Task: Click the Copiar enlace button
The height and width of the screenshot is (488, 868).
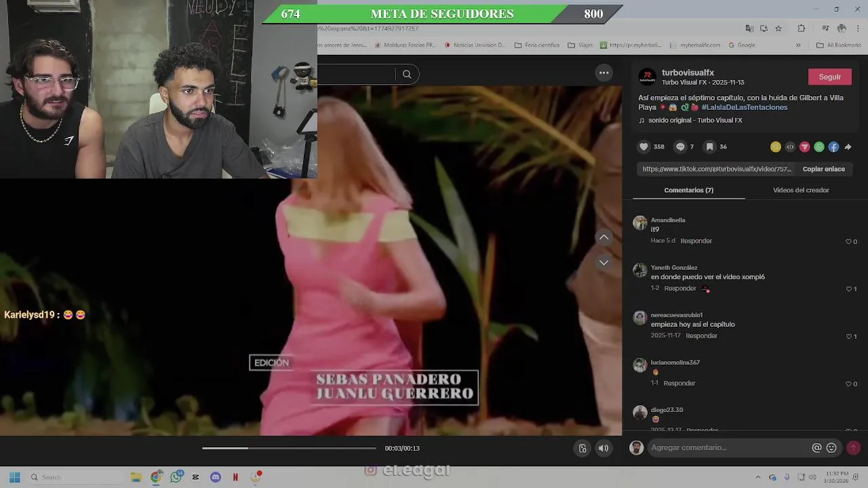Action: (823, 169)
